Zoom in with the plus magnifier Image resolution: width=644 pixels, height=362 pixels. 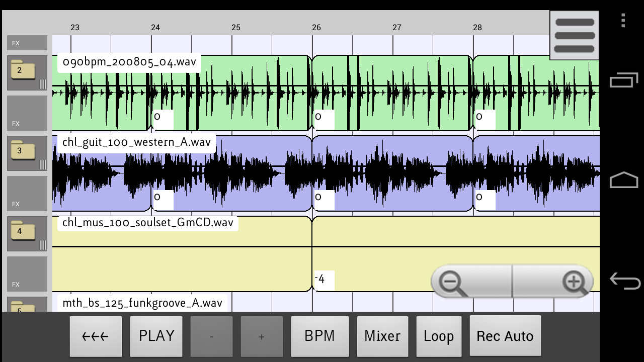point(574,282)
